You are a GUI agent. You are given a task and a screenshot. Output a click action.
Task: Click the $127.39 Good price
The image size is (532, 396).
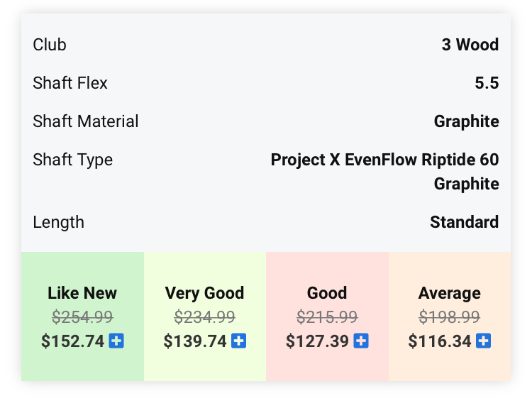318,341
